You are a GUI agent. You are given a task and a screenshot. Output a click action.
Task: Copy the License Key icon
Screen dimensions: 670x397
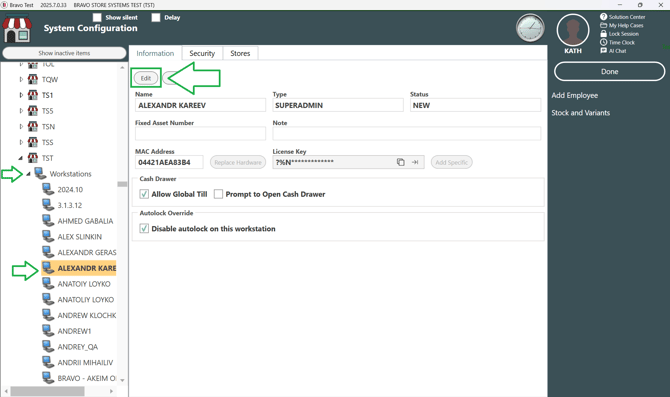tap(400, 162)
